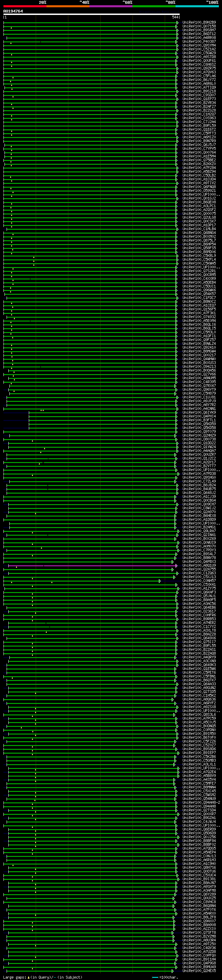Select hit label UniRef100_A0M070
Image resolution: width=222 pixels, height=980 pixels.
[199, 546]
